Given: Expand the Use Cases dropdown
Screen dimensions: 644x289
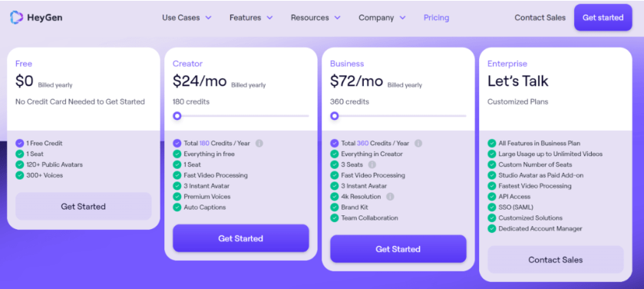Looking at the screenshot, I should click(187, 18).
